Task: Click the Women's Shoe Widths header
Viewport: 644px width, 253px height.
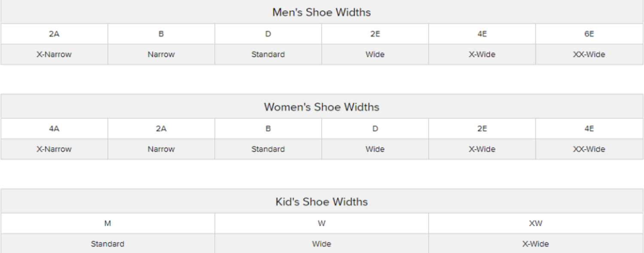Action: 322,107
